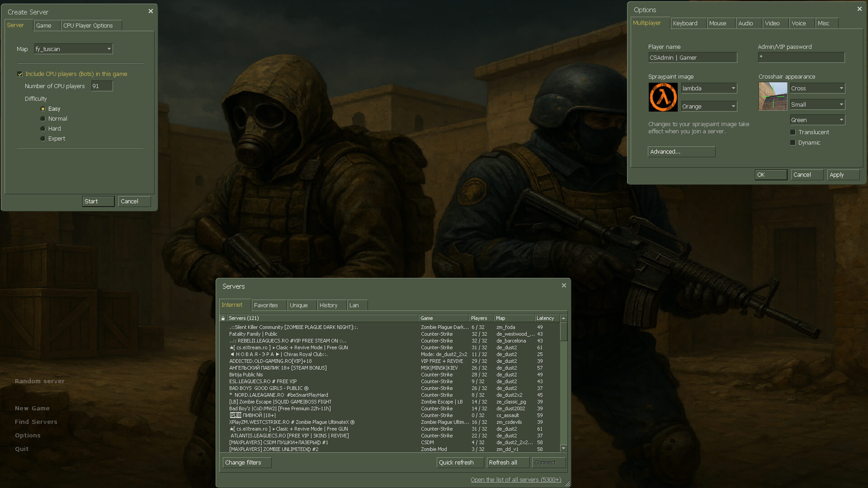Click the lock icon column header in Servers
This screenshot has width=868, height=488.
click(223, 318)
